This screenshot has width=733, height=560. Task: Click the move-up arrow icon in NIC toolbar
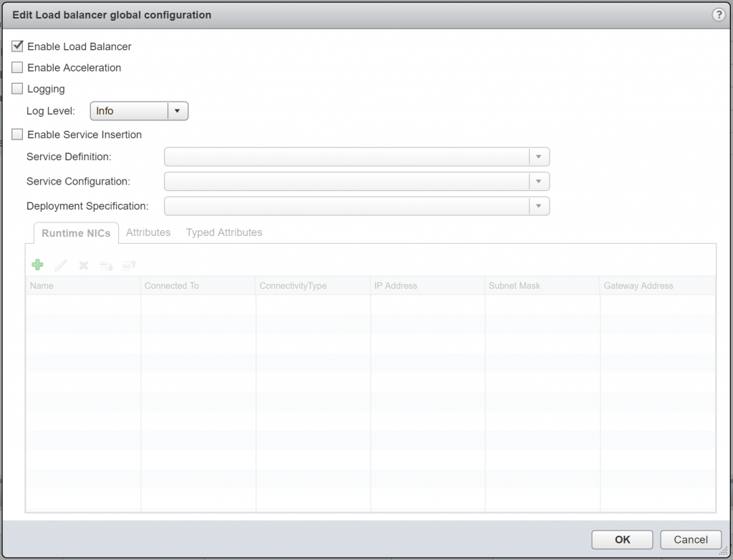click(128, 265)
